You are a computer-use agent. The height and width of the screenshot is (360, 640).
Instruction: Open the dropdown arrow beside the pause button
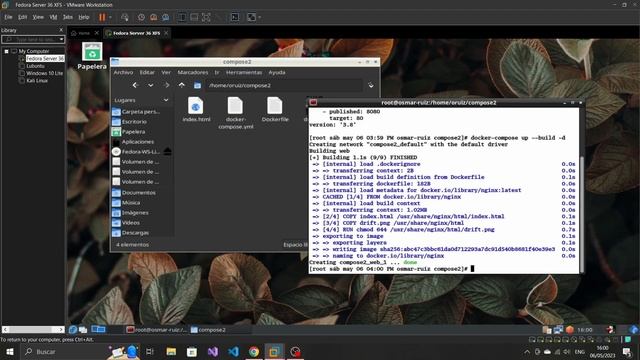pos(110,17)
